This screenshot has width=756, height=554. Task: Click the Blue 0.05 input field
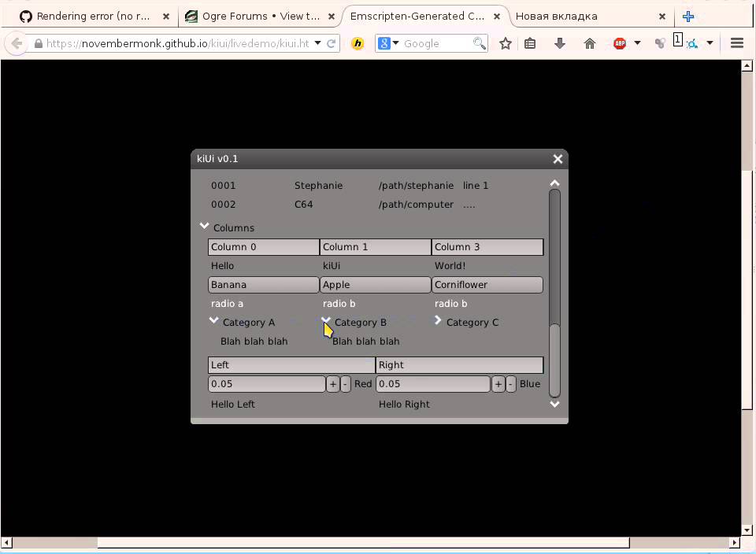[x=433, y=384]
